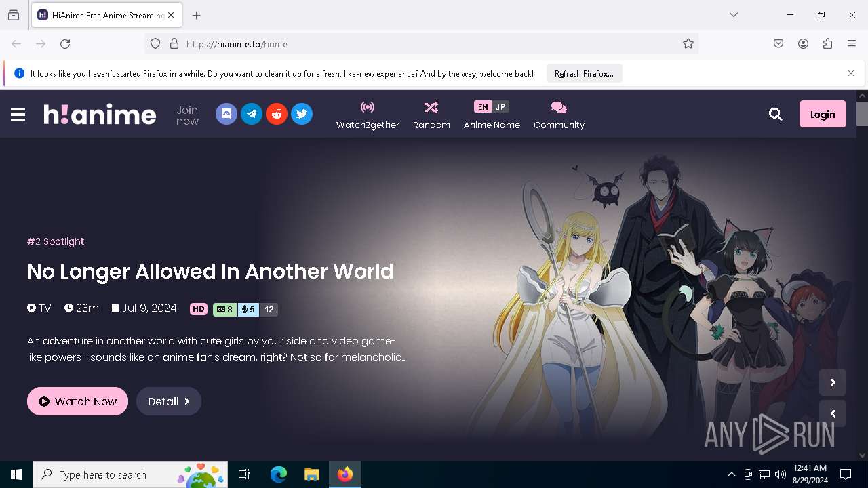Open the Windows Start menu
This screenshot has width=868, height=488.
click(x=16, y=474)
